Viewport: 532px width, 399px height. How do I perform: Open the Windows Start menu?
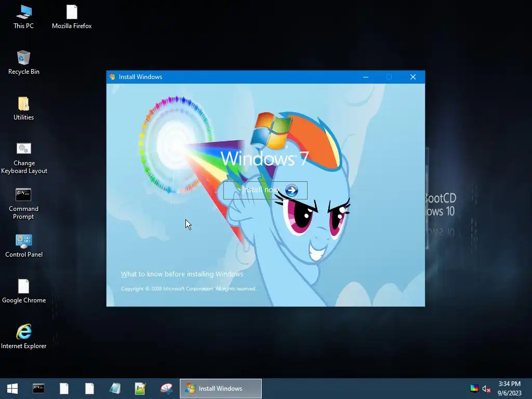pyautogui.click(x=12, y=389)
